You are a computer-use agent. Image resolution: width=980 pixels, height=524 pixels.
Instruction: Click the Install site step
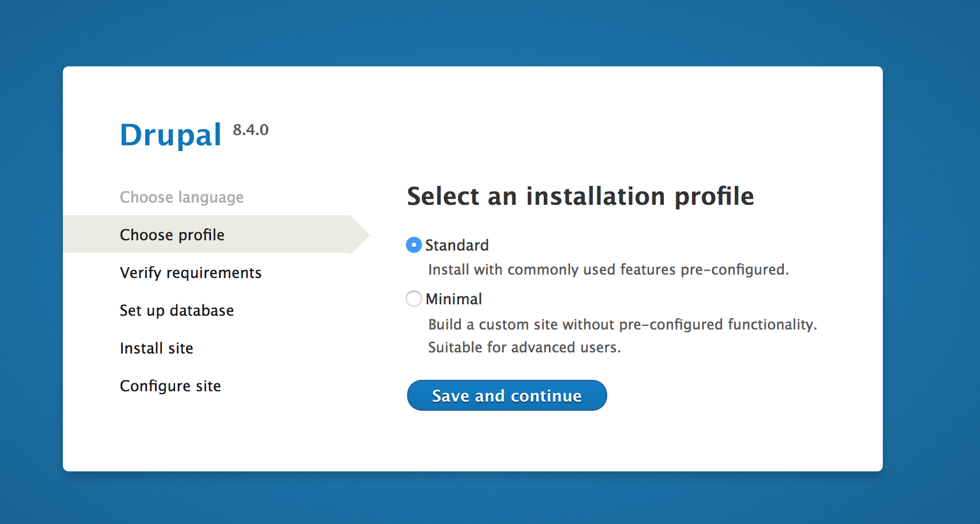pos(157,348)
